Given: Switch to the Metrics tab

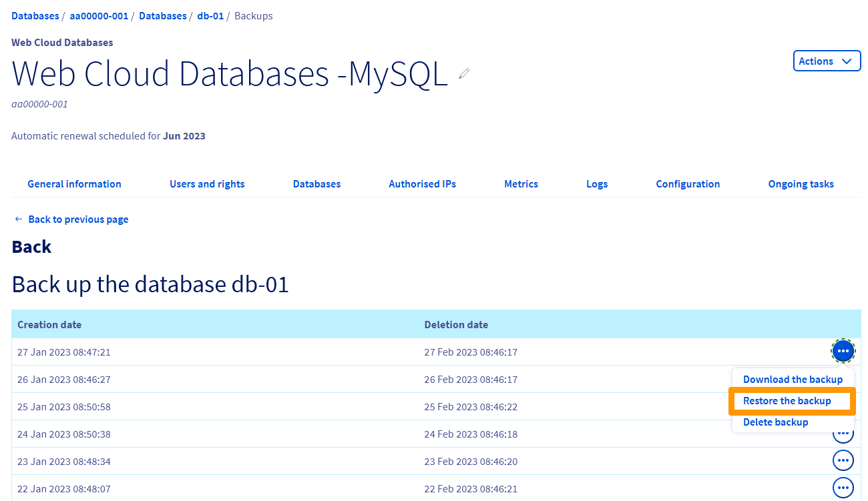Looking at the screenshot, I should click(521, 183).
